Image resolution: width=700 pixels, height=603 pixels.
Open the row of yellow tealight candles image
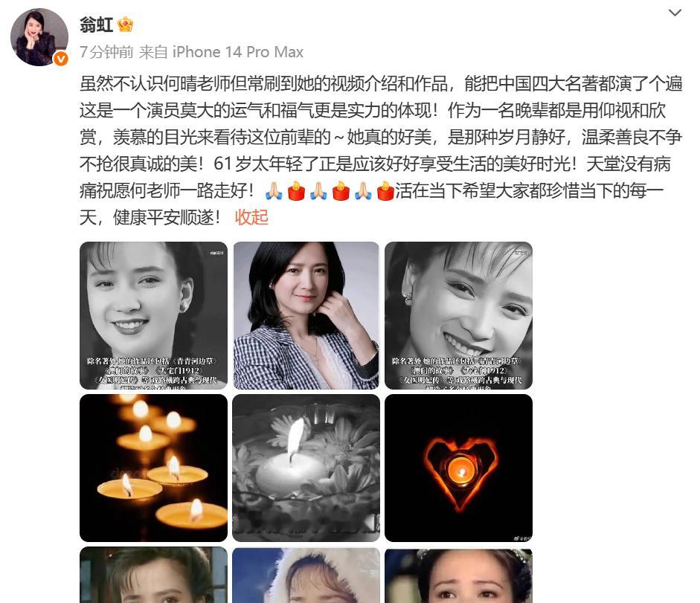pos(153,468)
